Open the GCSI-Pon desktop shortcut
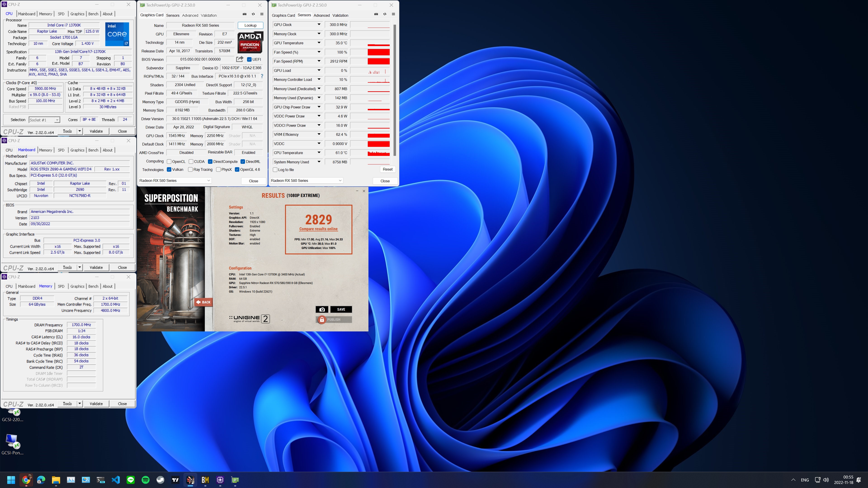868x488 pixels. coord(13,444)
